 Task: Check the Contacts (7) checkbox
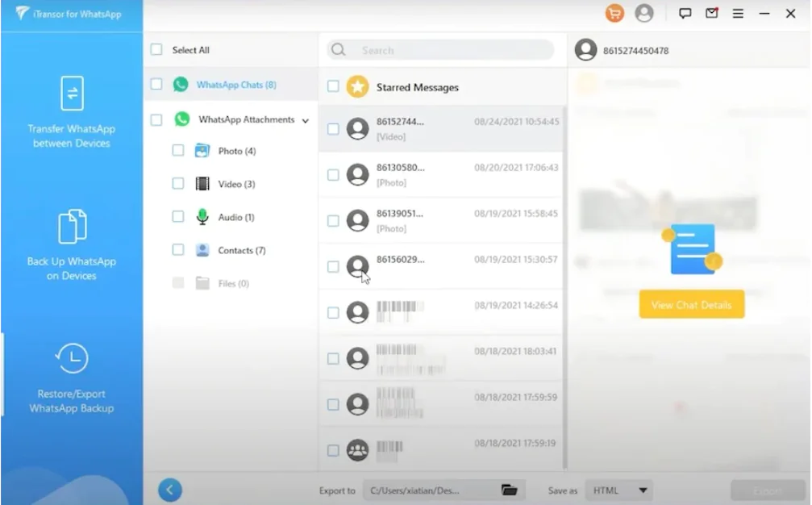click(179, 250)
